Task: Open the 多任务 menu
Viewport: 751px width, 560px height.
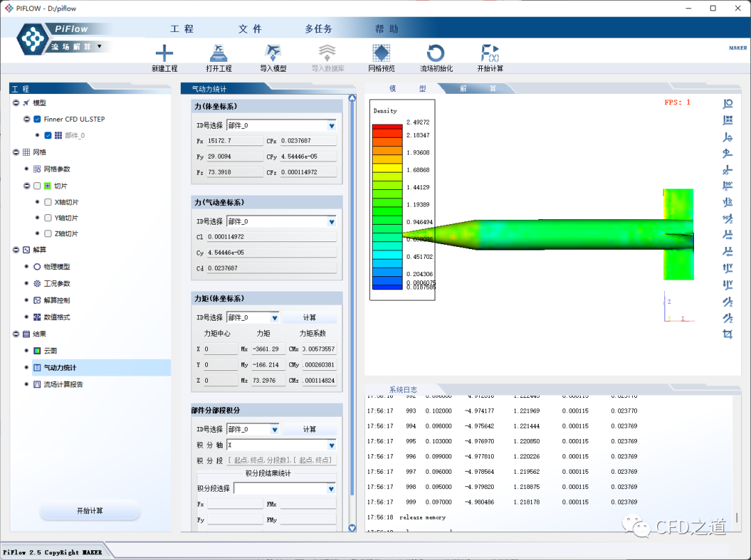Action: pyautogui.click(x=318, y=29)
